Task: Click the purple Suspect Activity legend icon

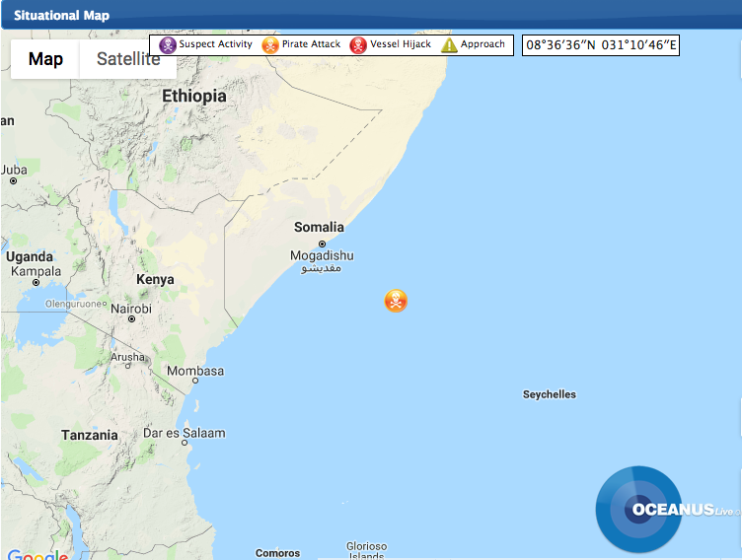Action: pyautogui.click(x=168, y=45)
